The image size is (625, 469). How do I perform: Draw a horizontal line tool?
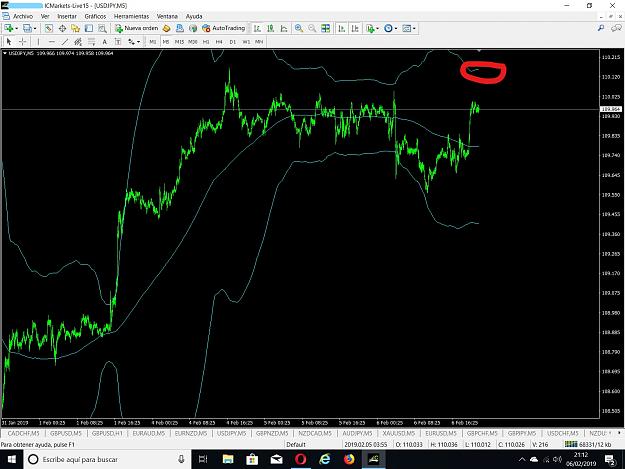[x=51, y=41]
